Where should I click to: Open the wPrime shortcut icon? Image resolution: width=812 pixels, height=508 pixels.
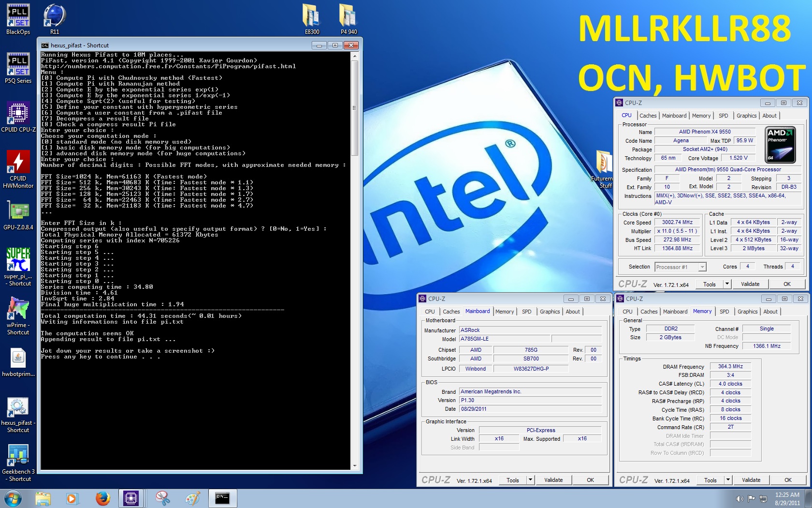click(18, 315)
